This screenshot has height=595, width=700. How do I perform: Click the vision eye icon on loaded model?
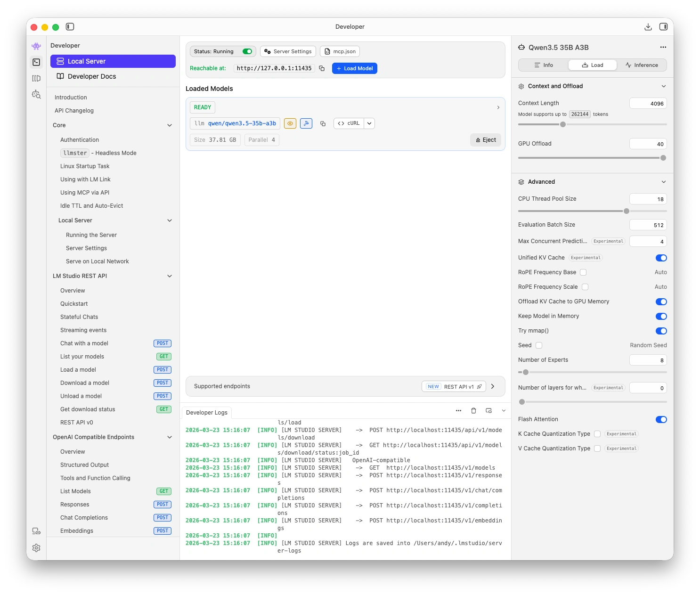point(290,123)
